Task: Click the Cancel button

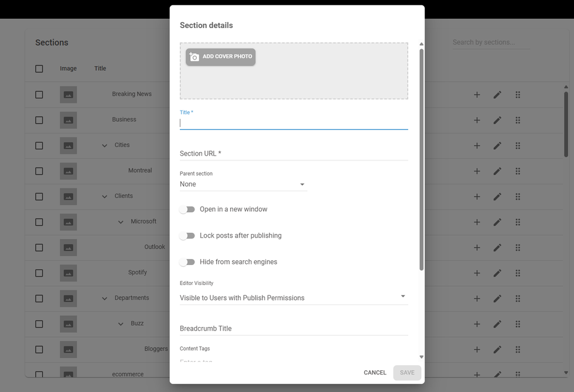Action: tap(375, 373)
